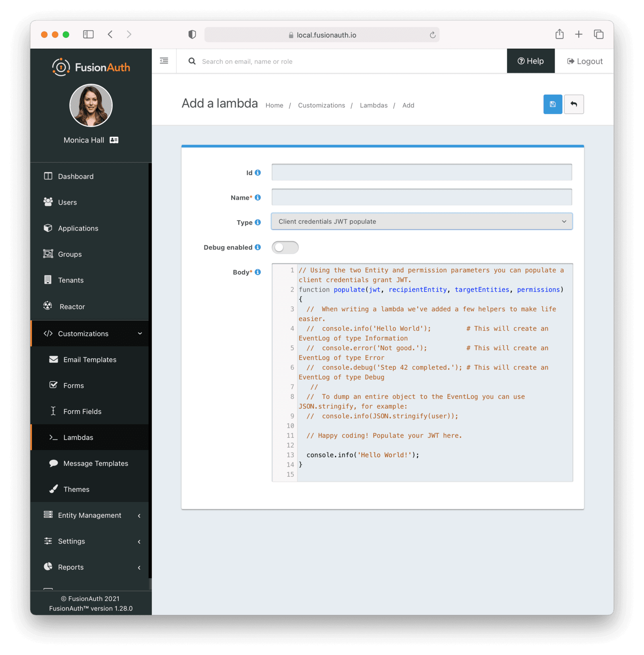Click the user card icon beside Monica Hall

[114, 140]
